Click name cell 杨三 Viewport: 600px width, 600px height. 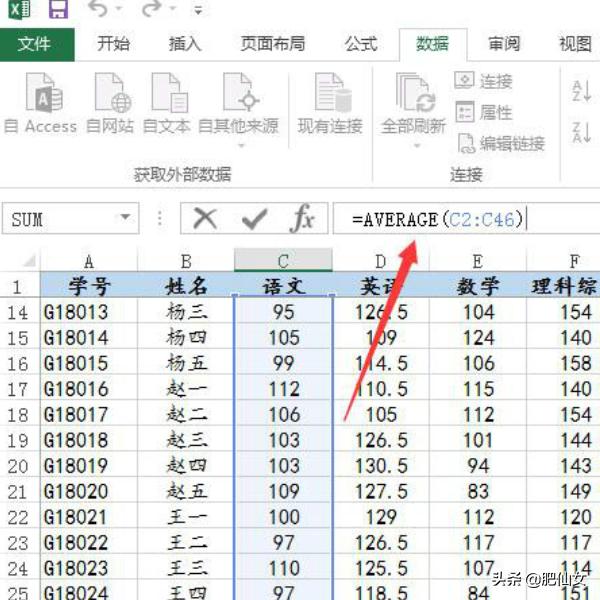click(186, 312)
